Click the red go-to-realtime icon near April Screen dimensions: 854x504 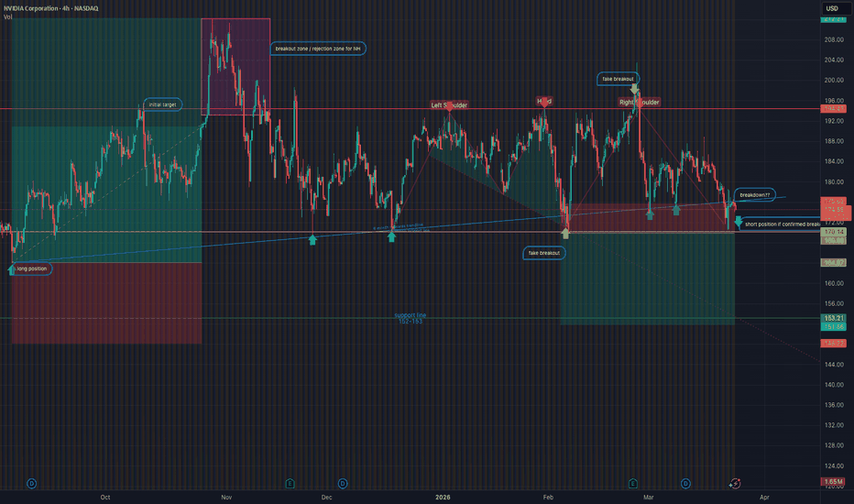tap(734, 482)
